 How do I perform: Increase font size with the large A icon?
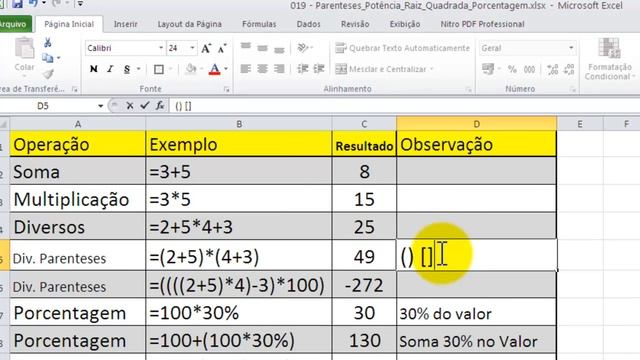[x=206, y=49]
